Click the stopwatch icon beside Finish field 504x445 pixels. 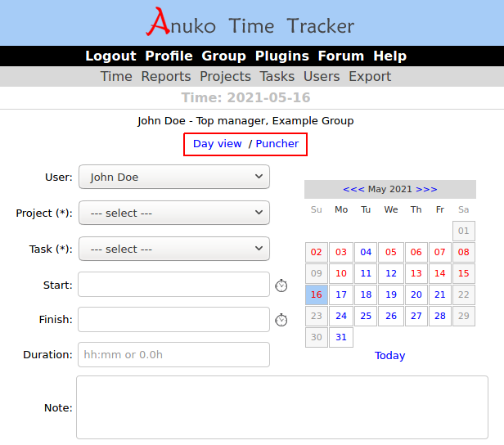281,320
